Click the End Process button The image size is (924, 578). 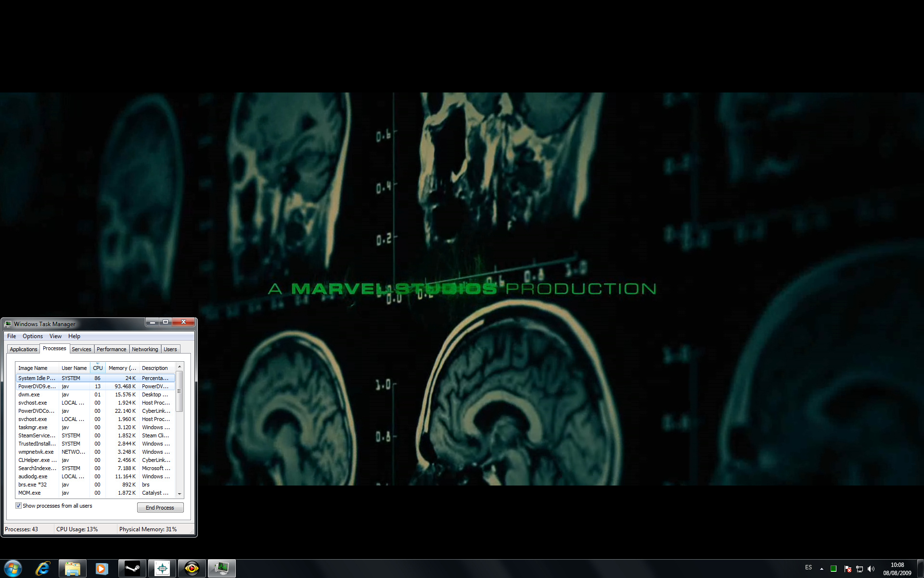click(160, 508)
